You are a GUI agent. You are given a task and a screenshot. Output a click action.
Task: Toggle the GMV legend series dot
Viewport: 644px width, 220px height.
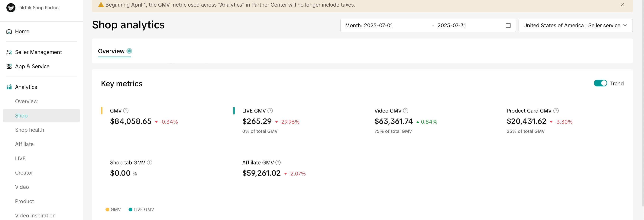pyautogui.click(x=107, y=209)
